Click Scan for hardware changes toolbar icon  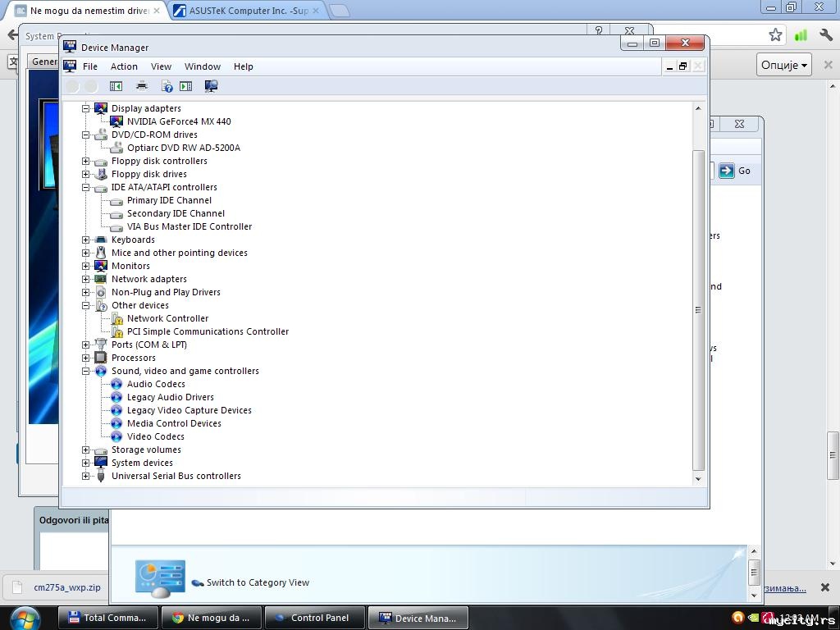click(x=211, y=86)
